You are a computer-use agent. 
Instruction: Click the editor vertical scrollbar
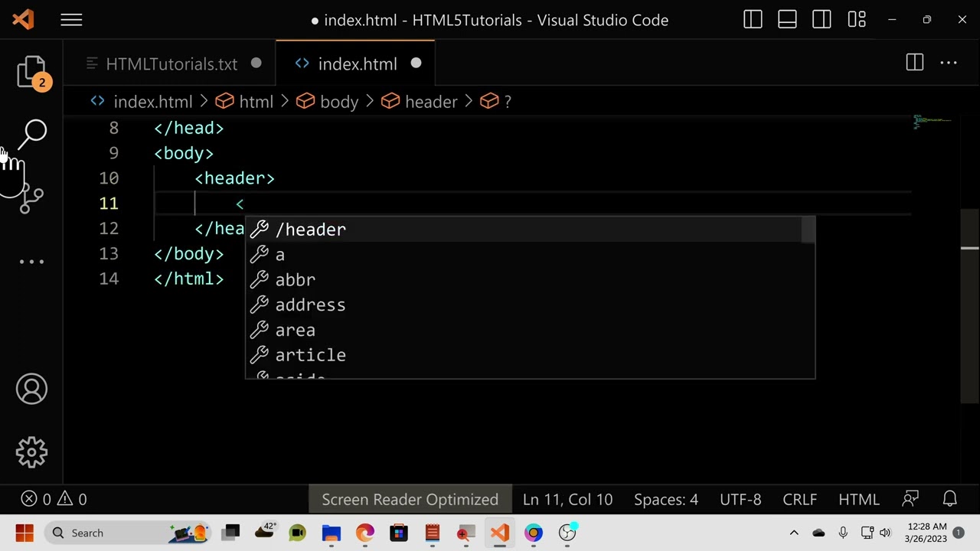[969, 306]
